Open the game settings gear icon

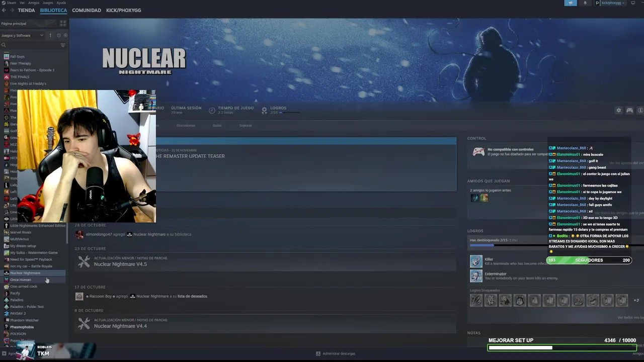point(618,110)
